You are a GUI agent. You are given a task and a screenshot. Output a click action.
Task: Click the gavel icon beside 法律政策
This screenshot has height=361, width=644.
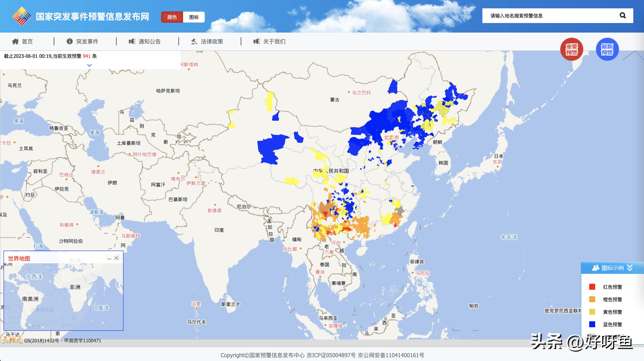tap(194, 42)
